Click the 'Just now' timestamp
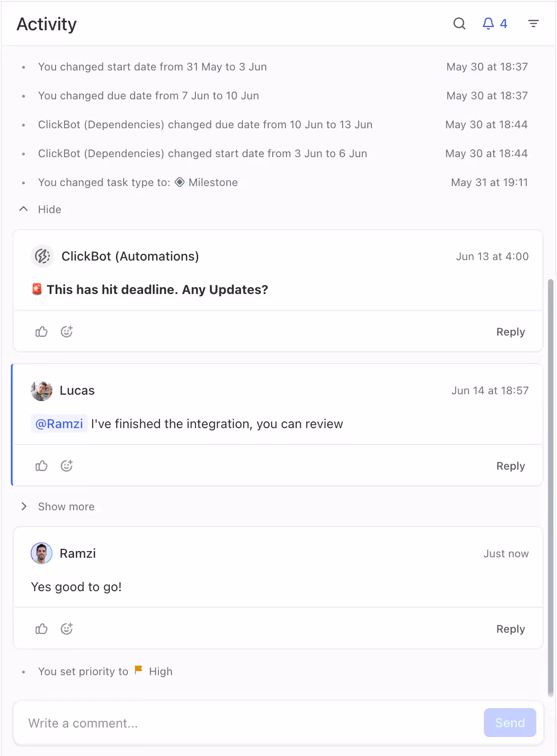 pyautogui.click(x=506, y=554)
